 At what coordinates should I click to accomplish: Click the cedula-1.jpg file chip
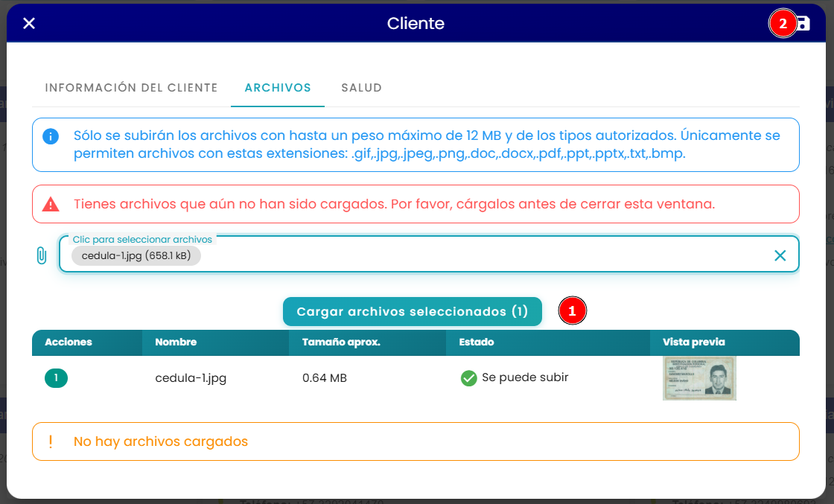(x=136, y=255)
